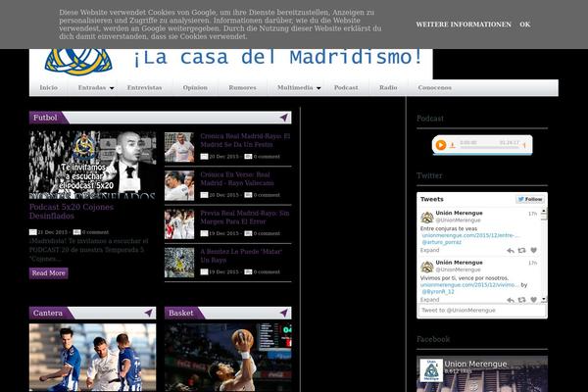
Task: Click avatar of first Unión Merengue tweet
Action: point(426,217)
